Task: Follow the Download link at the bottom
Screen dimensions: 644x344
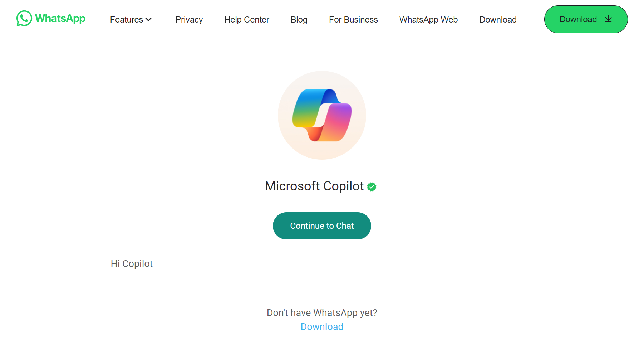Action: coord(321,326)
